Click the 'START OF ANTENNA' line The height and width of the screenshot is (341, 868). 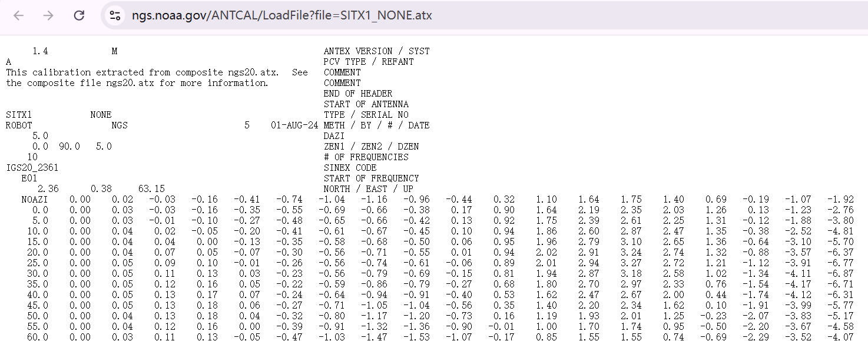(366, 104)
